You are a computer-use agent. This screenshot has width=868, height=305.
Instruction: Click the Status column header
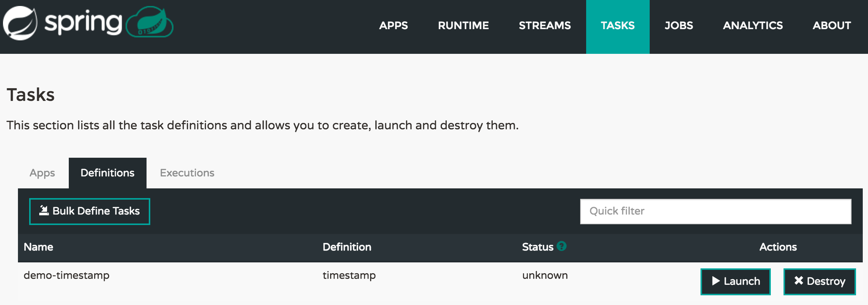(538, 247)
